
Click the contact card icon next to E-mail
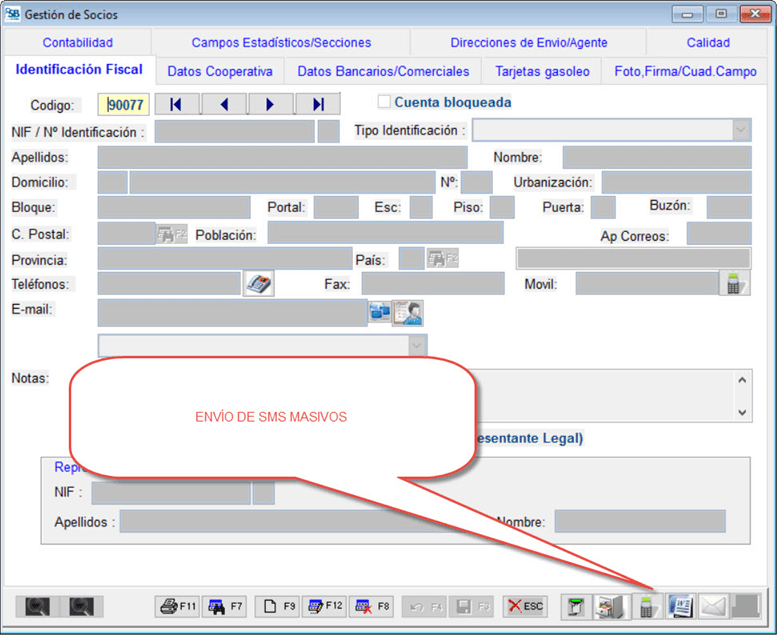coord(408,313)
